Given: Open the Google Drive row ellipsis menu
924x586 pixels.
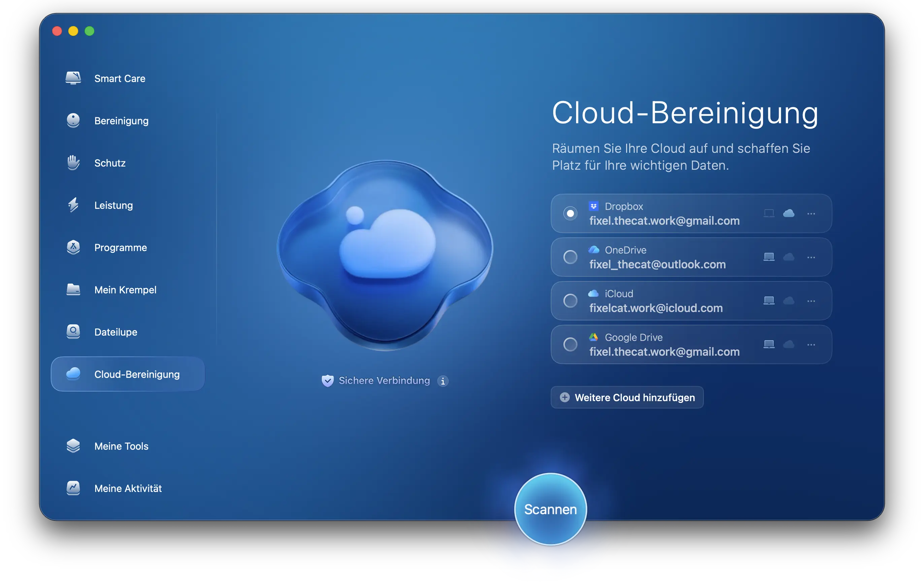Looking at the screenshot, I should (x=811, y=345).
